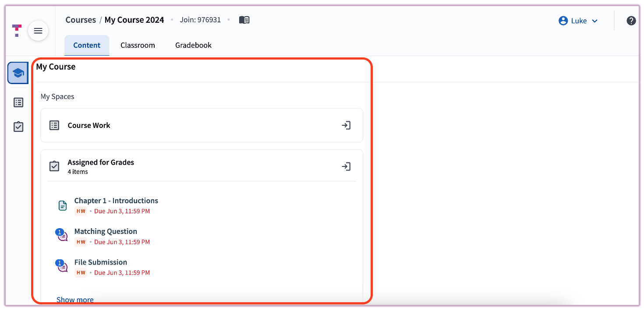Click the checklist icon in the left sidebar
This screenshot has width=644, height=311.
[x=18, y=127]
